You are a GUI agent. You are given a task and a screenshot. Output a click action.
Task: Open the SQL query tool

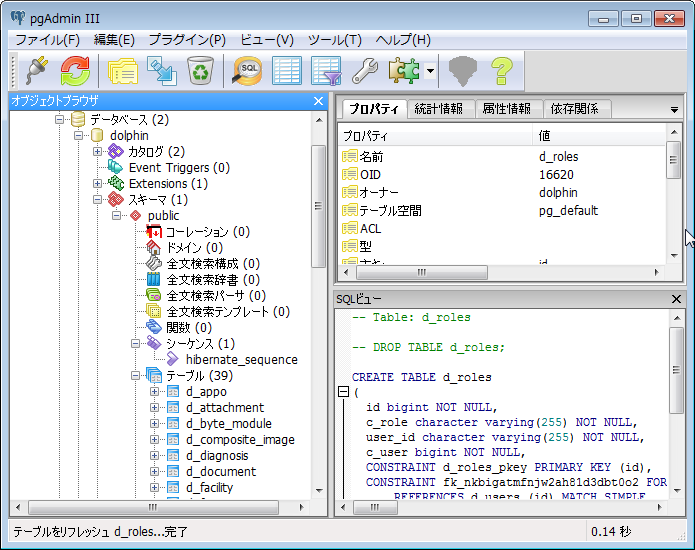click(247, 70)
